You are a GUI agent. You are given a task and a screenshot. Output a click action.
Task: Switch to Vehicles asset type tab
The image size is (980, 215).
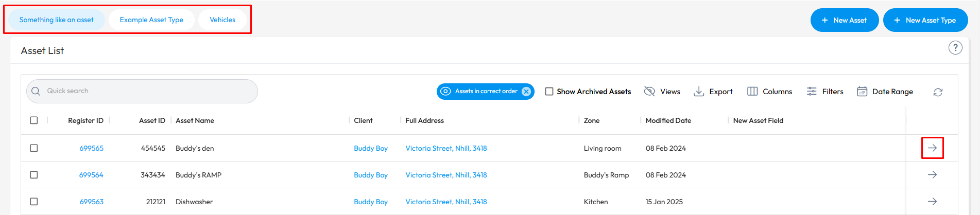[x=222, y=20]
